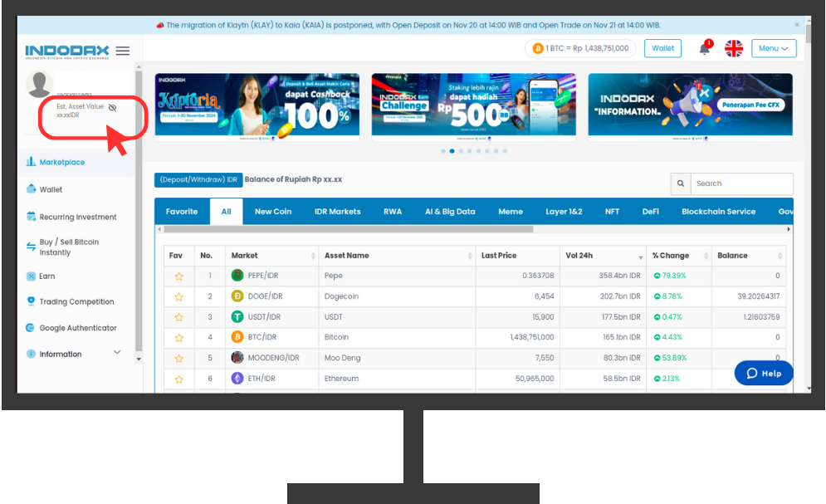Image resolution: width=826 pixels, height=504 pixels.
Task: Click the Google Authenticator icon
Action: (x=31, y=328)
